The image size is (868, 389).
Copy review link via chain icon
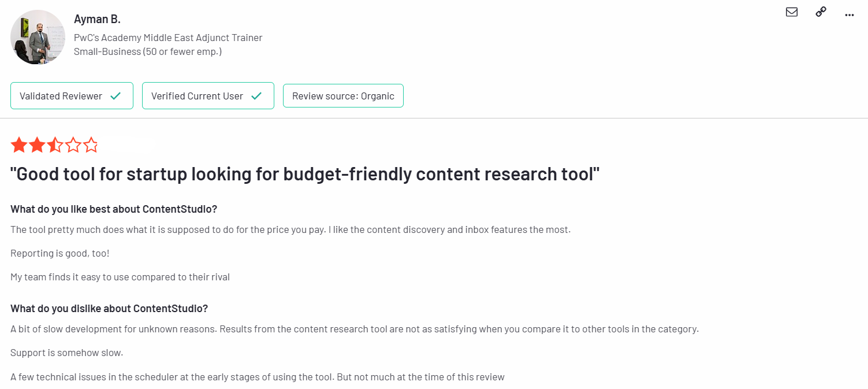821,12
